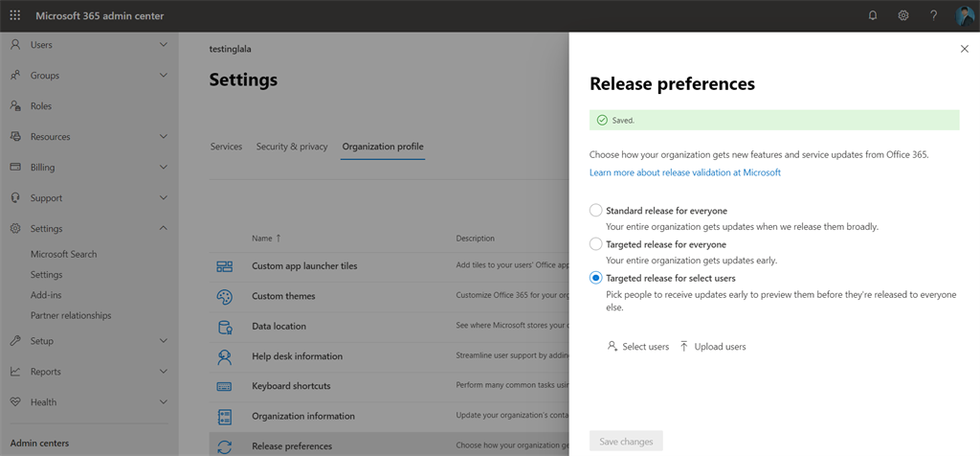
Task: Click the Select users button
Action: tap(638, 347)
